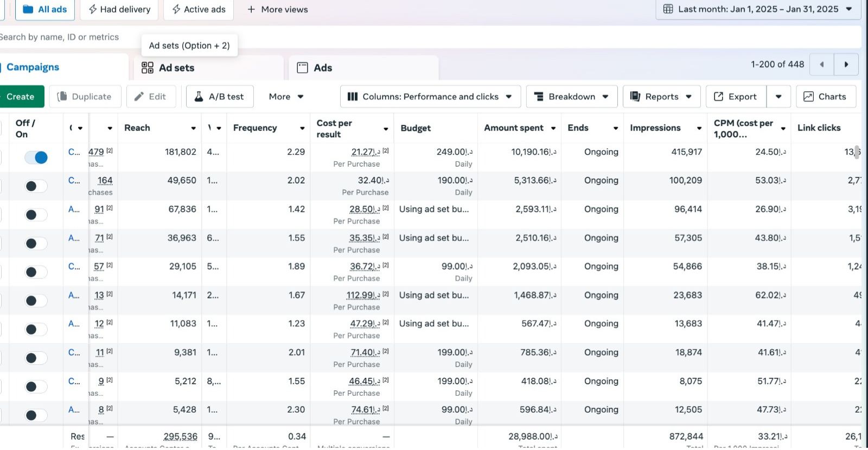The width and height of the screenshot is (868, 450).
Task: Open Impressions column menu arrow
Action: click(x=699, y=128)
